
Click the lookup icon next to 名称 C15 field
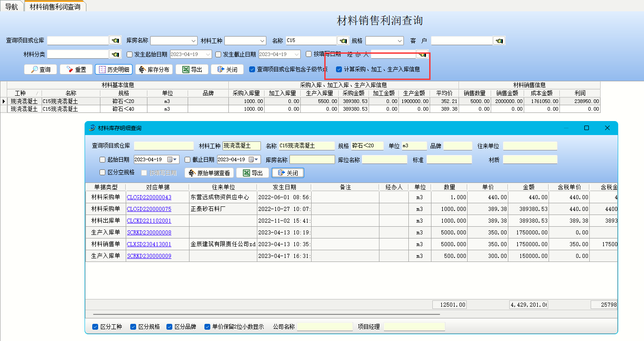tap(343, 41)
